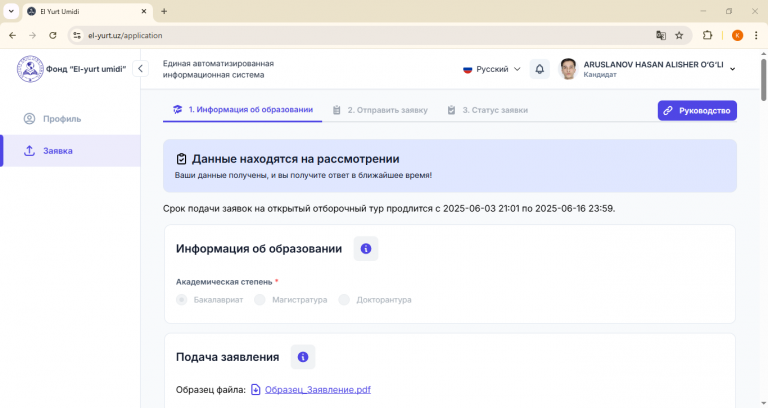Screen dimensions: 768x408
Task: Open Заявка in the sidebar
Action: coord(70,151)
